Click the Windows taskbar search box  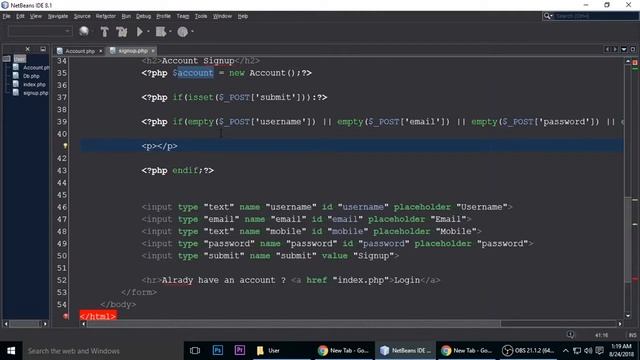pyautogui.click(x=102, y=351)
